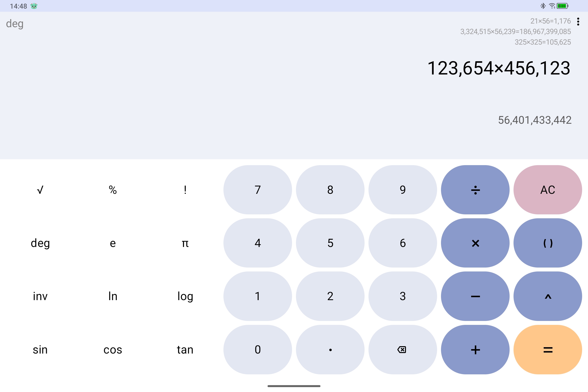Insert a square root symbol

click(x=40, y=190)
